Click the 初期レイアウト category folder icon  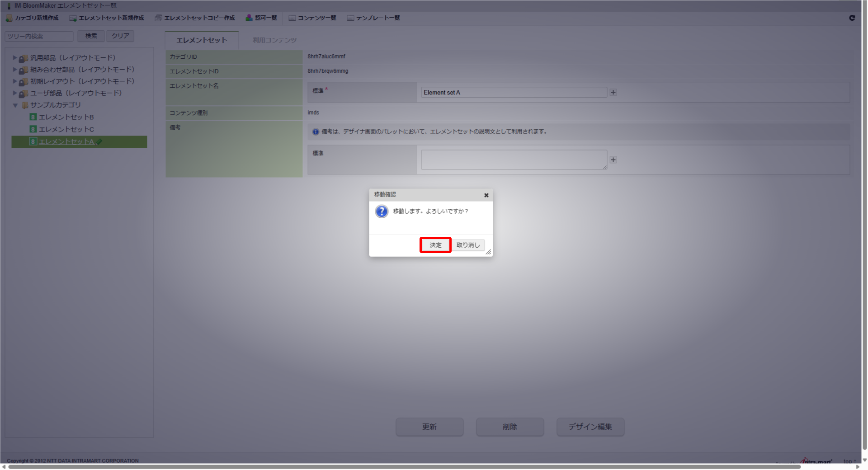[x=24, y=82]
